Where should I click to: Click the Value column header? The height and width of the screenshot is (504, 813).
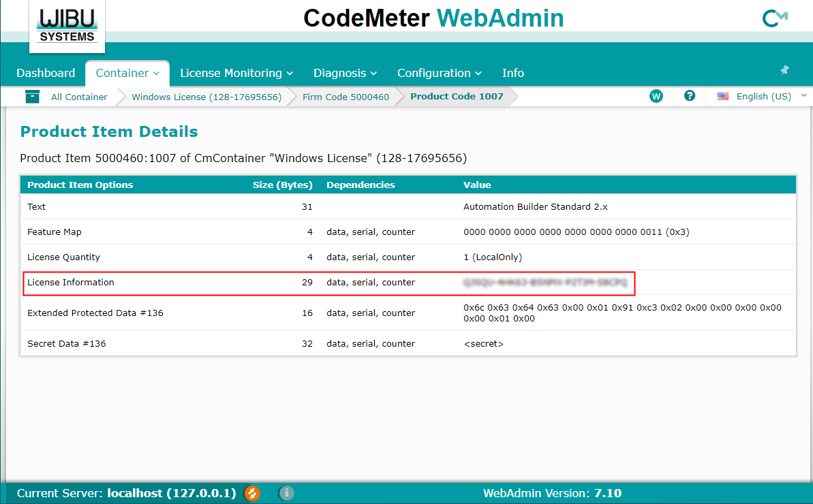pos(477,185)
